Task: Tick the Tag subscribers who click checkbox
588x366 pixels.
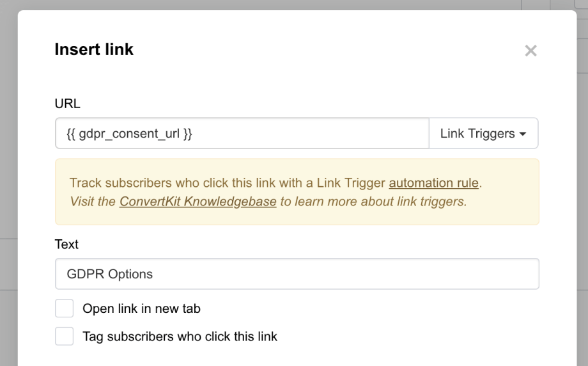Action: 65,336
